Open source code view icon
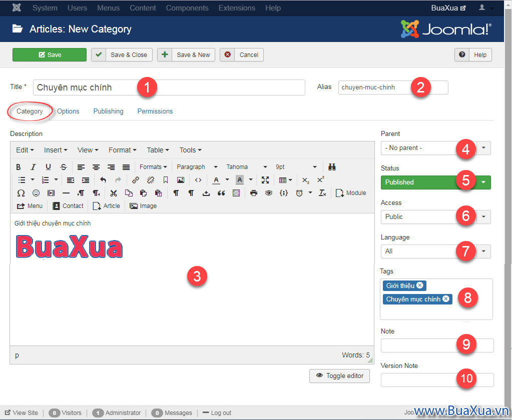The image size is (512, 420). tap(198, 179)
